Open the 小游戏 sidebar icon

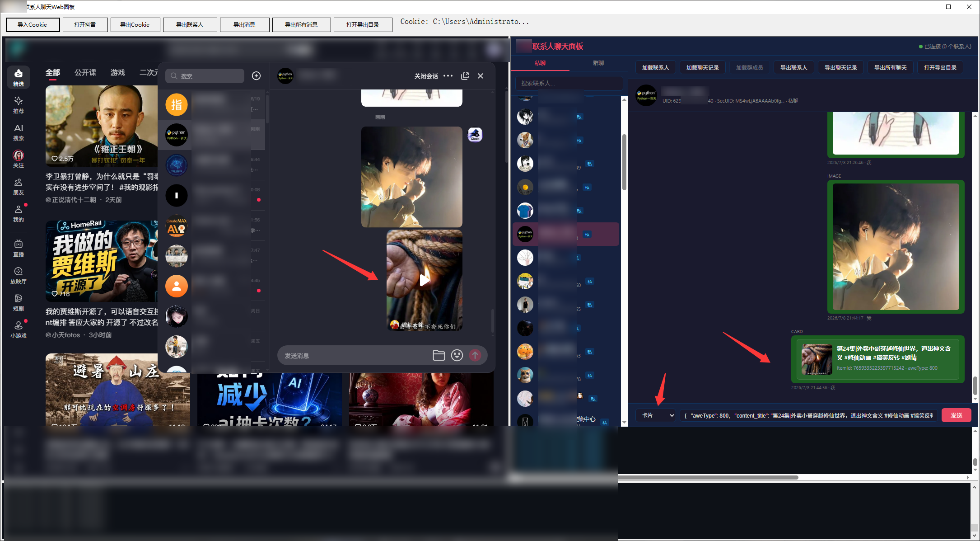(x=19, y=329)
